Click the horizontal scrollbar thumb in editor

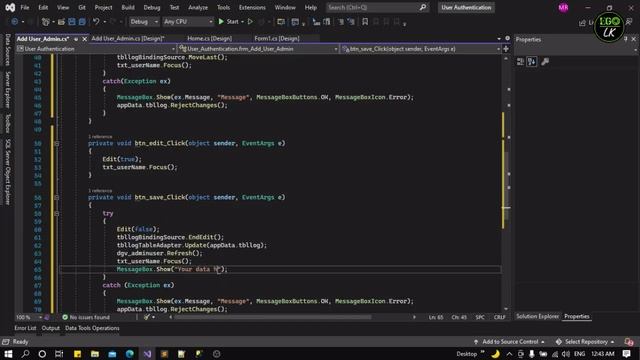[273, 317]
